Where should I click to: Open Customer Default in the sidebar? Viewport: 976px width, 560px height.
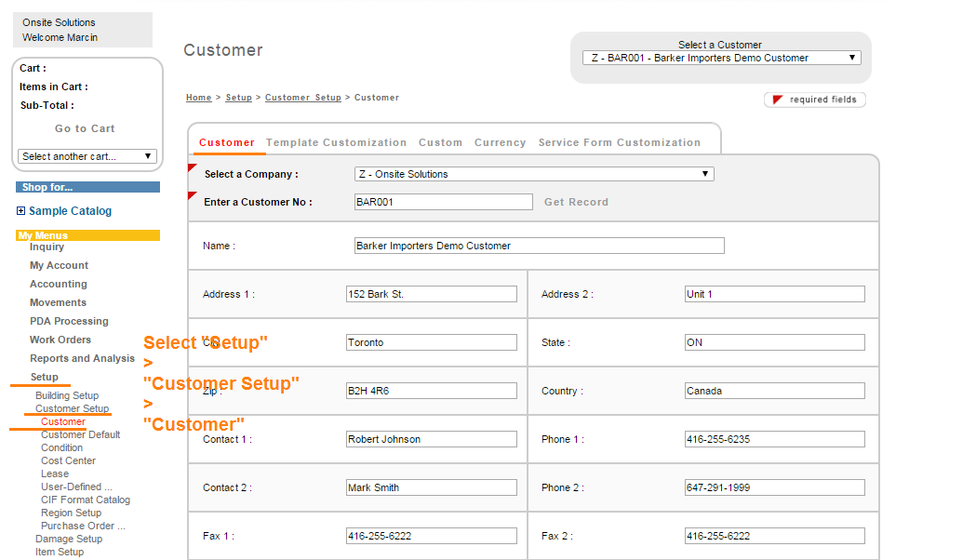[x=80, y=434]
